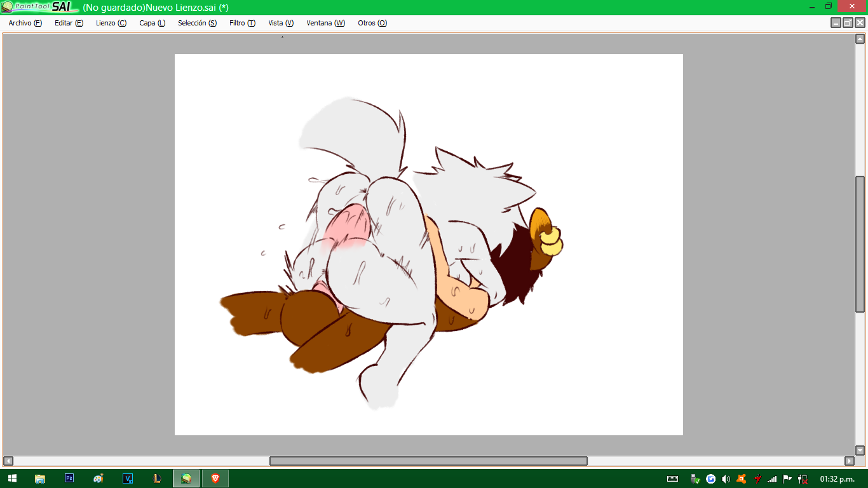The image size is (868, 488).
Task: Open the Avast antivirus tray icon
Action: coord(742,478)
